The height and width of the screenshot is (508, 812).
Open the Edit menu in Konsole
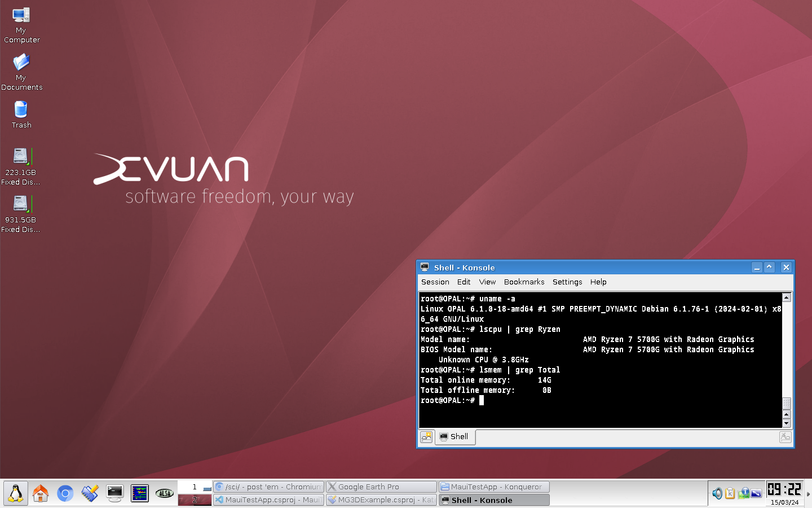(x=464, y=282)
